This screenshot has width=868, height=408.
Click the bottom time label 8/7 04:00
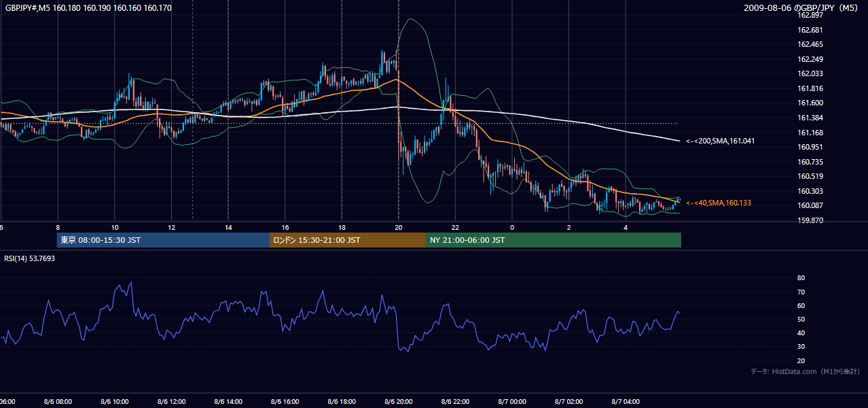point(626,402)
